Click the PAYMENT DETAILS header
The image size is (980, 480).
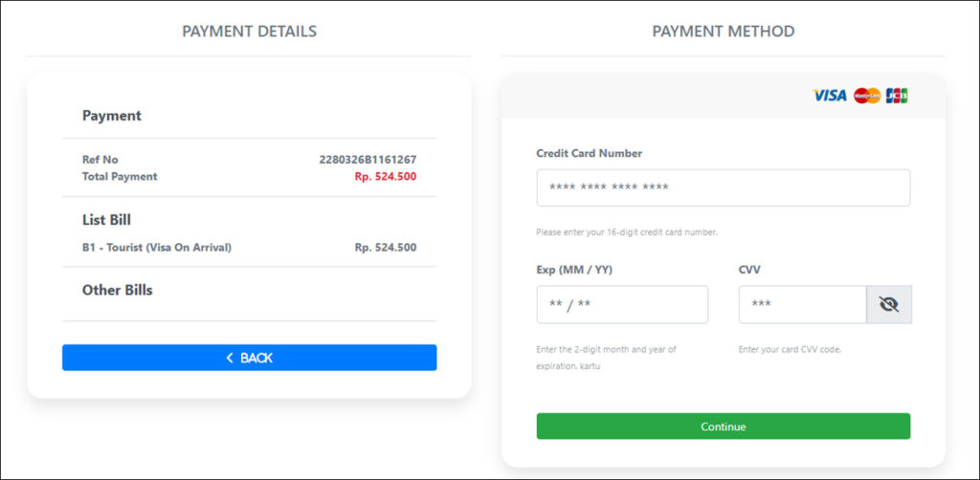click(249, 32)
